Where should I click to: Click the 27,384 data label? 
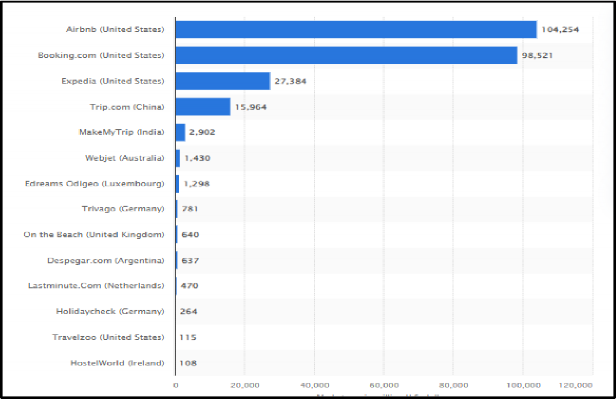[290, 81]
